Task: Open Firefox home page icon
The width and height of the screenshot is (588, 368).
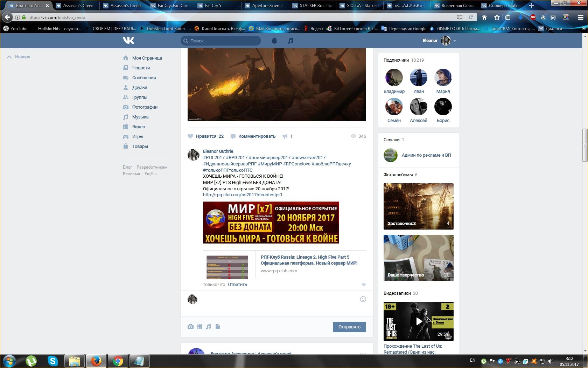Action: point(484,17)
